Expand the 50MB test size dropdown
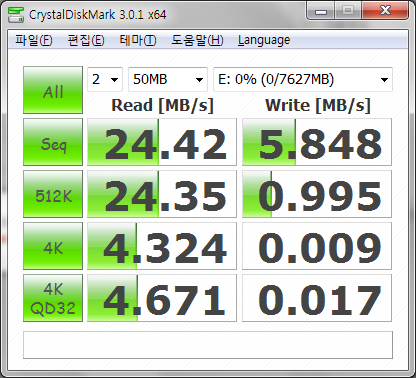The height and width of the screenshot is (378, 416). coord(168,79)
